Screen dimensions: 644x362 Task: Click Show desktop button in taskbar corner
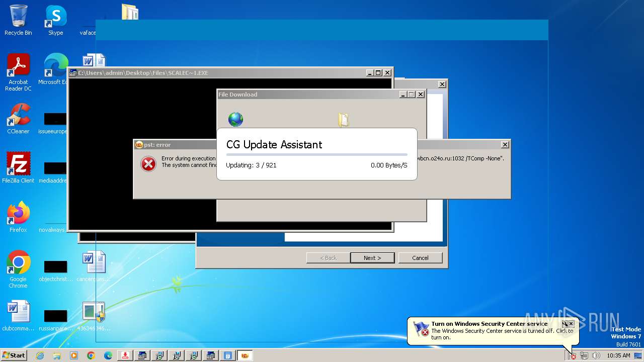pyautogui.click(x=638, y=355)
